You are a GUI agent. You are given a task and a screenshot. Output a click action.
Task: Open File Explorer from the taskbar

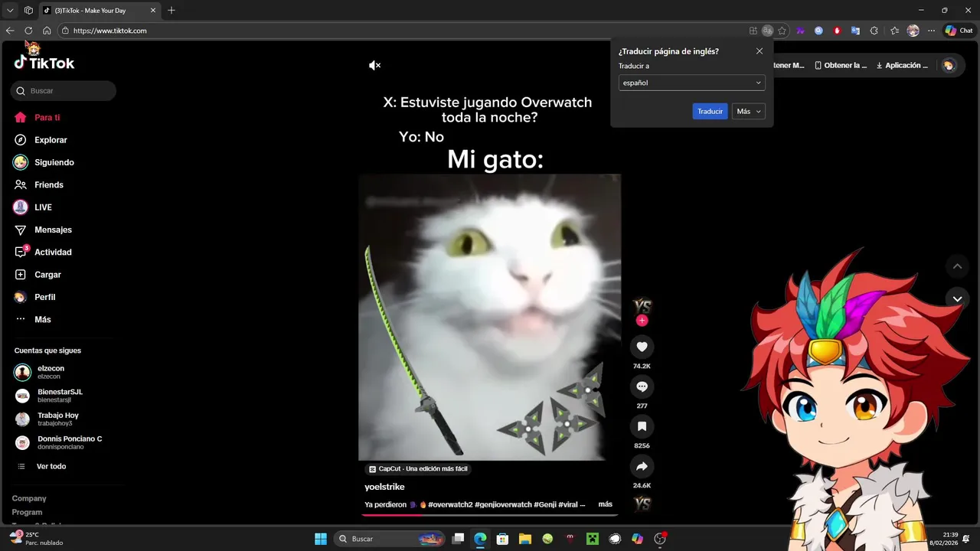[524, 539]
